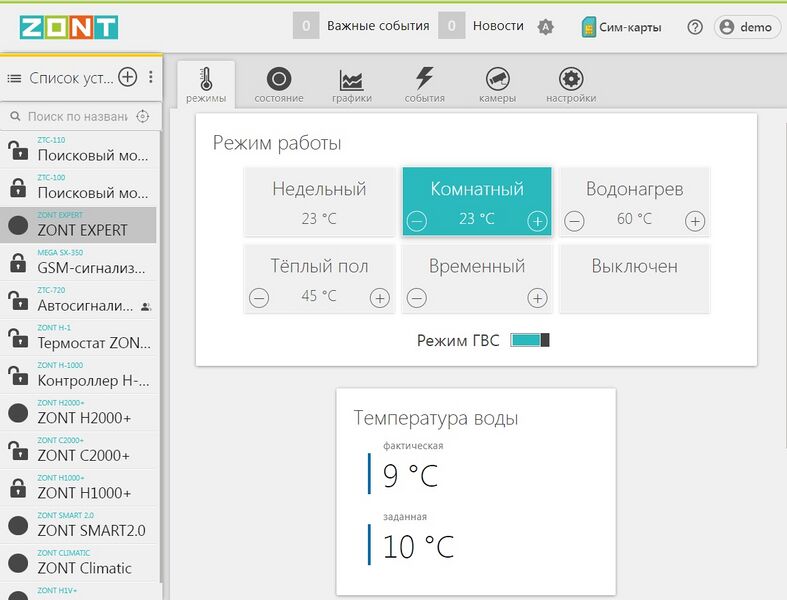Open Сим-карты SIM cards page
This screenshot has width=787, height=600.
[622, 27]
